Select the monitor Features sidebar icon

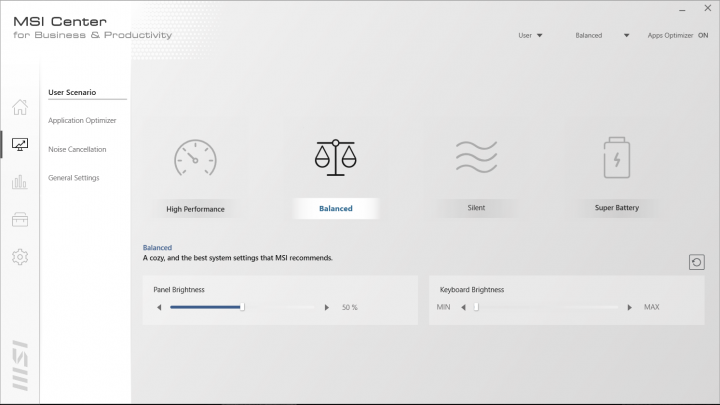click(20, 145)
